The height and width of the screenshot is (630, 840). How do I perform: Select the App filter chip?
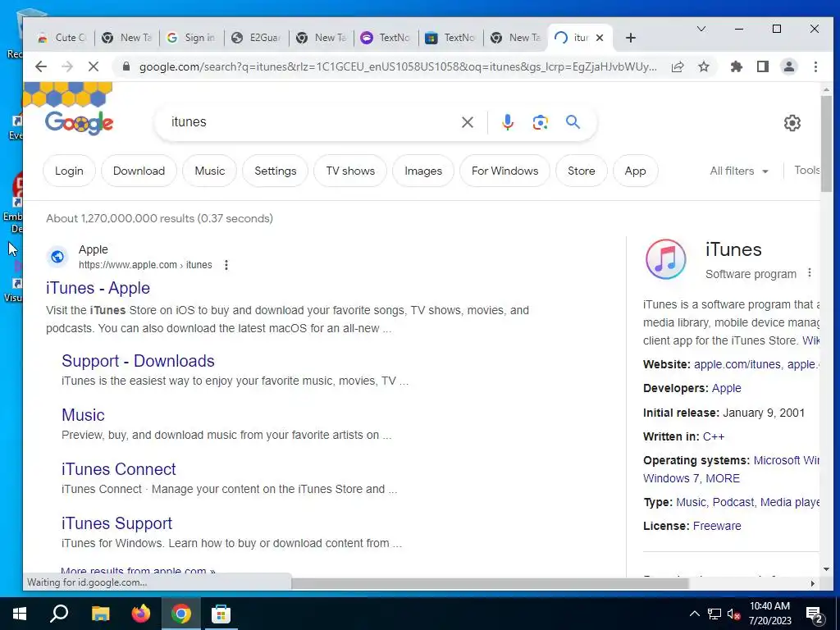[636, 171]
